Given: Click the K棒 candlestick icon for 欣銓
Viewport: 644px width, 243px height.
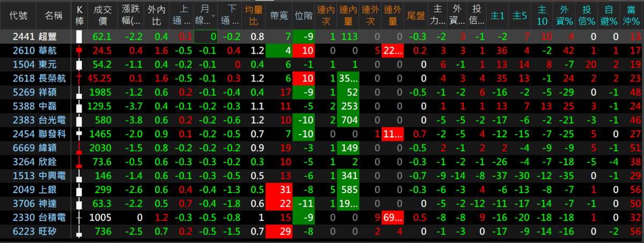Looking at the screenshot, I should coord(79,161).
